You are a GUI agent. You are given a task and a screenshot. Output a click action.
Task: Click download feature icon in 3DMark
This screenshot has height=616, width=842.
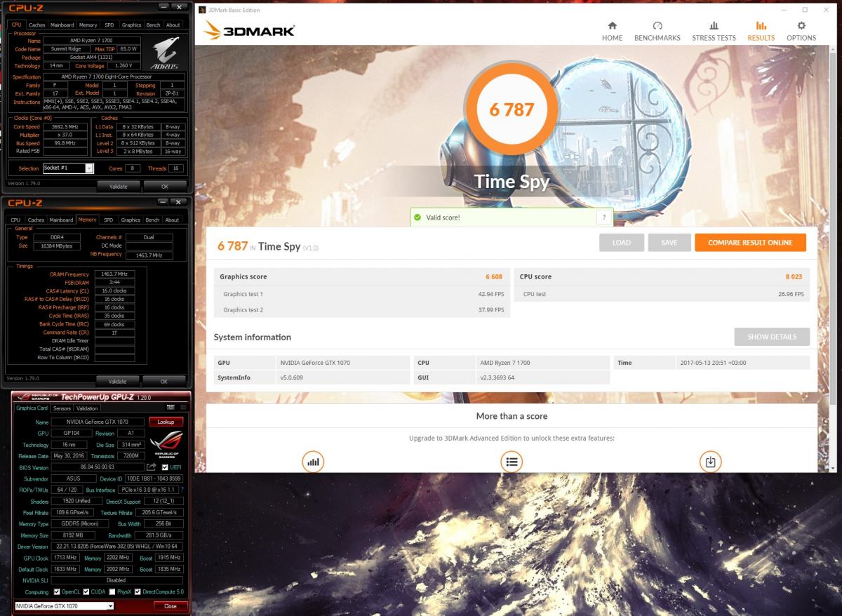click(711, 462)
